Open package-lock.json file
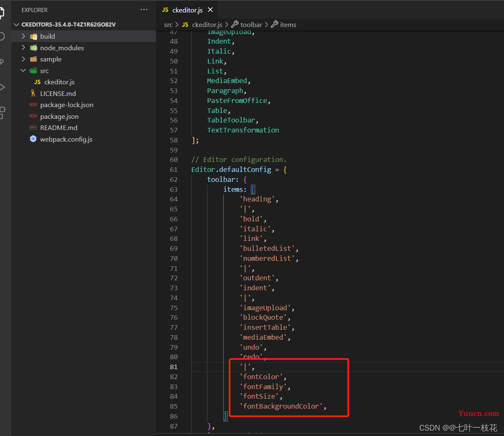Image resolution: width=504 pixels, height=436 pixels. click(67, 105)
